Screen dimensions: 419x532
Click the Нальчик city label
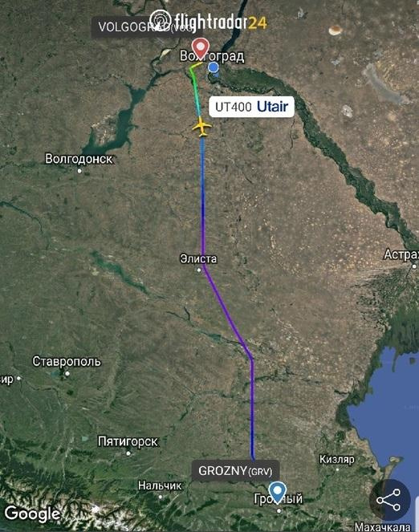pyautogui.click(x=160, y=485)
